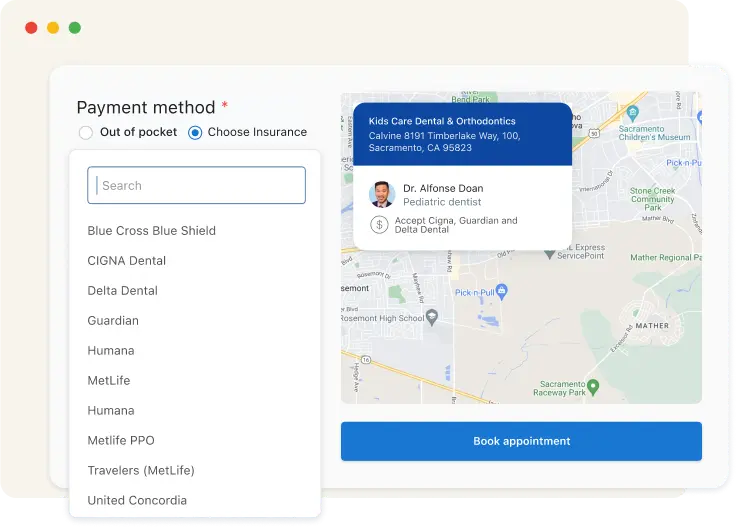Image resolution: width=737 pixels, height=527 pixels.
Task: Click the MATHER map label
Action: 652,325
